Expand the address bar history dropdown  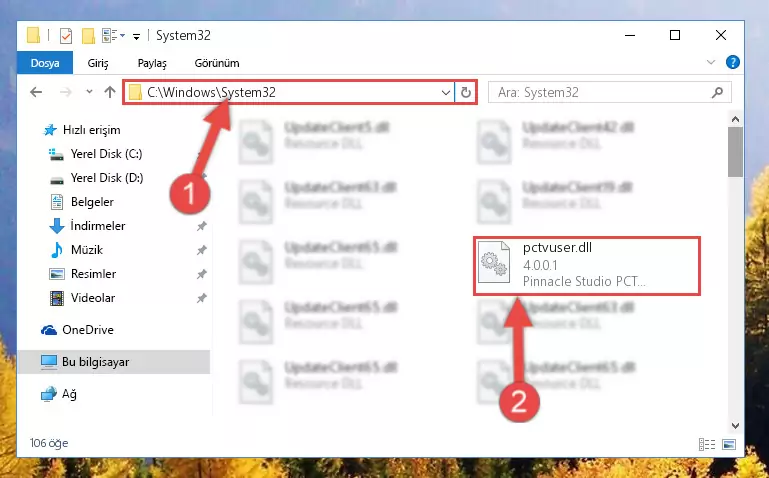click(x=446, y=92)
